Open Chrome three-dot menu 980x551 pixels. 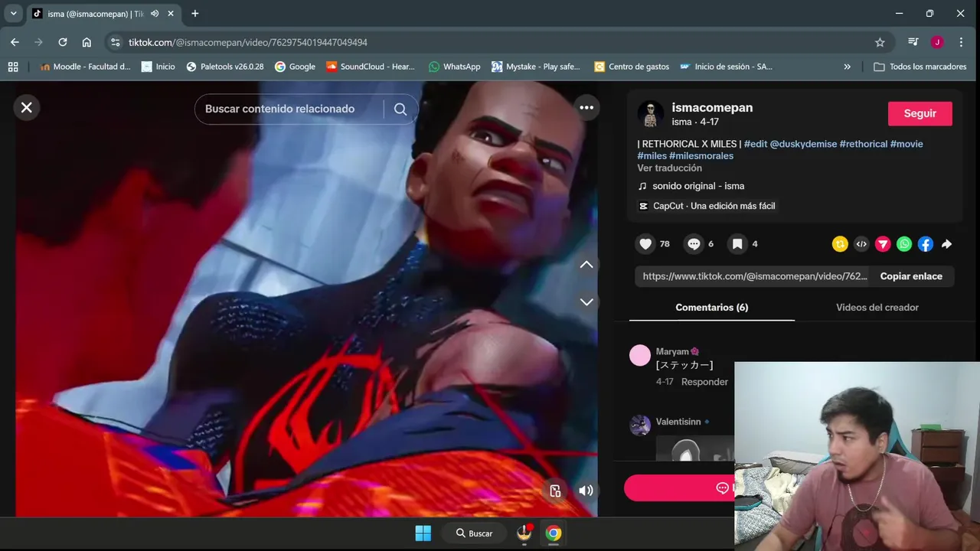961,42
